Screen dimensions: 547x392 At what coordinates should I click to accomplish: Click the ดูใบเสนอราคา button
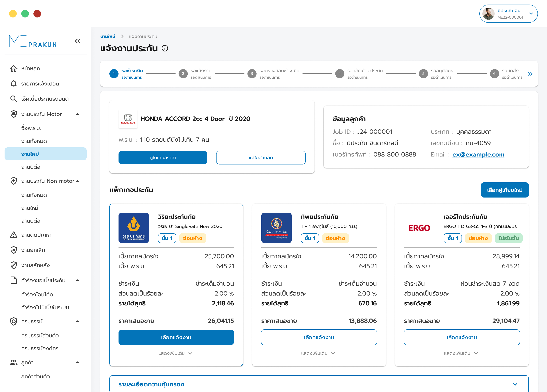pos(163,158)
